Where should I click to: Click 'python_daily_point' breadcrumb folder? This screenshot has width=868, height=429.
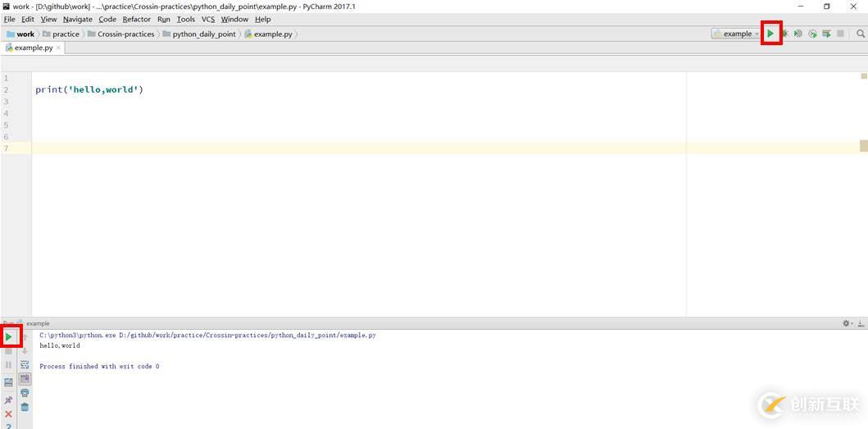203,34
